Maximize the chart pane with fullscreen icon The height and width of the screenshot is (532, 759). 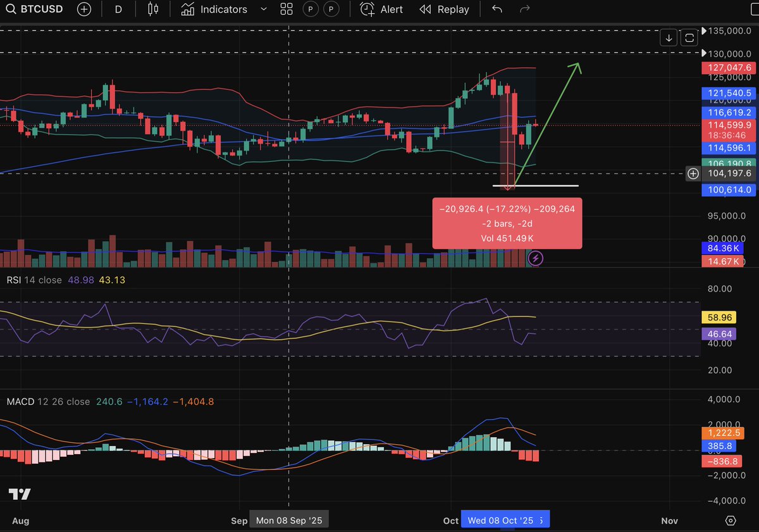coord(689,37)
